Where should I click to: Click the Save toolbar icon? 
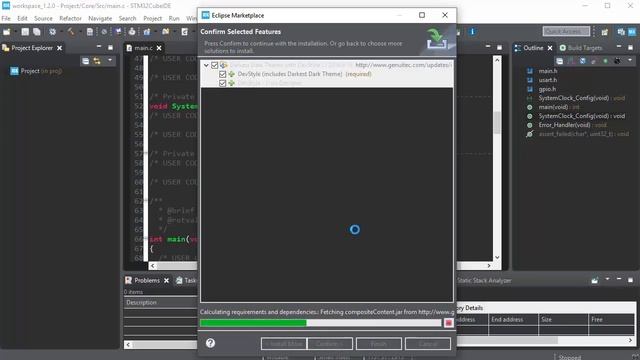click(25, 31)
